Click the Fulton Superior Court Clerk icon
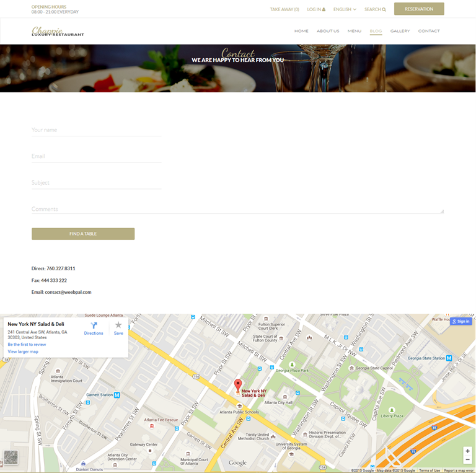Image resolution: width=476 pixels, height=473 pixels. (267, 319)
